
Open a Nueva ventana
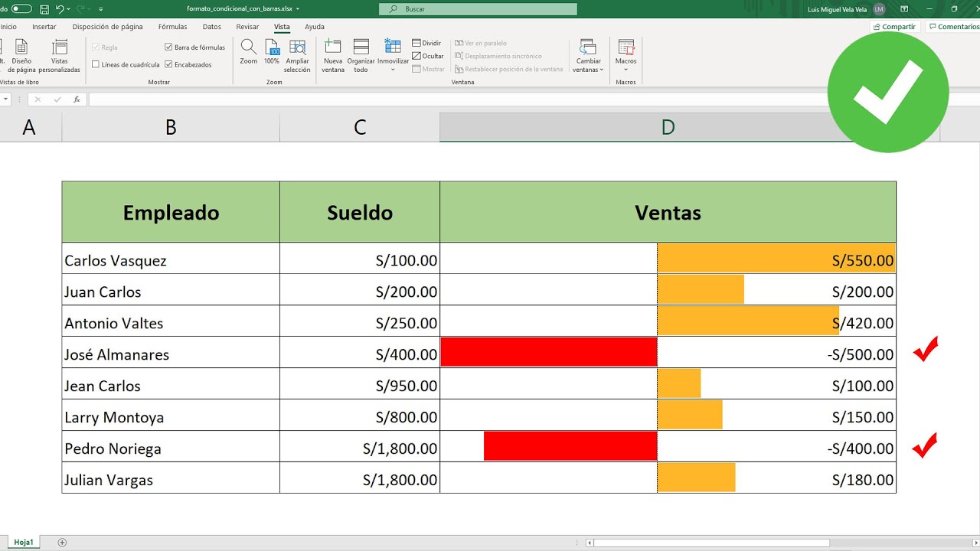(333, 56)
